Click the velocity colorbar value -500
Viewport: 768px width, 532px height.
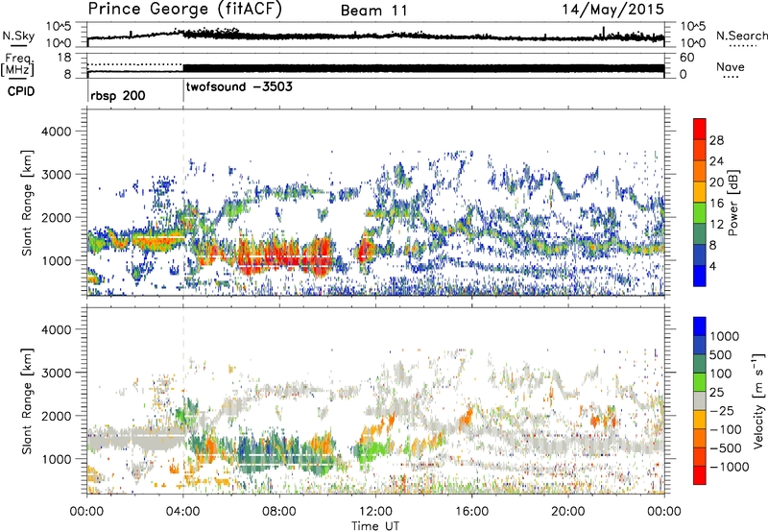coord(726,447)
